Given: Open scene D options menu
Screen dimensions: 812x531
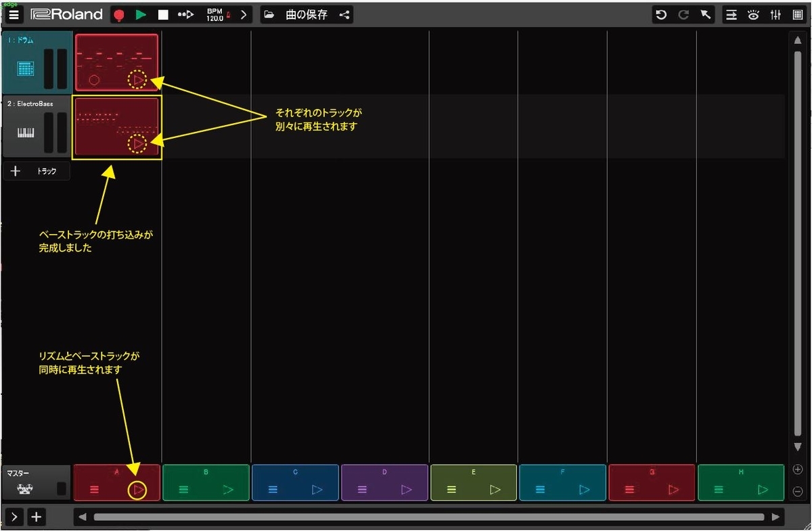Looking at the screenshot, I should pos(362,489).
